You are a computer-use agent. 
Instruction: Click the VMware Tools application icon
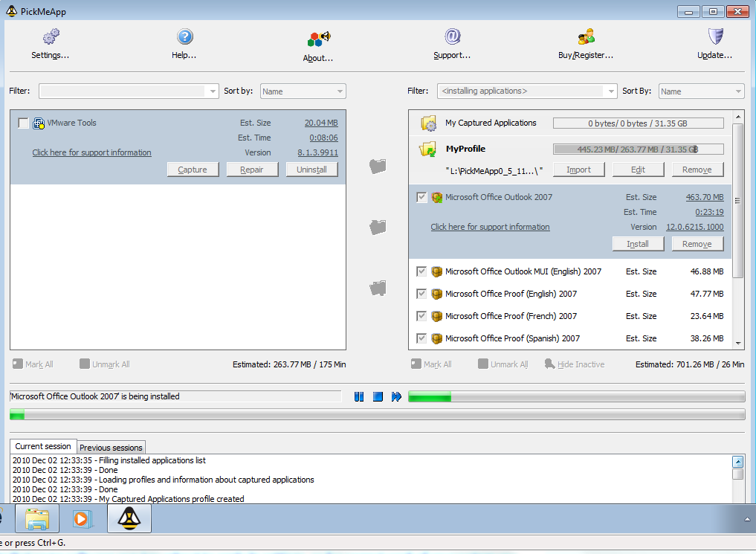(39, 123)
